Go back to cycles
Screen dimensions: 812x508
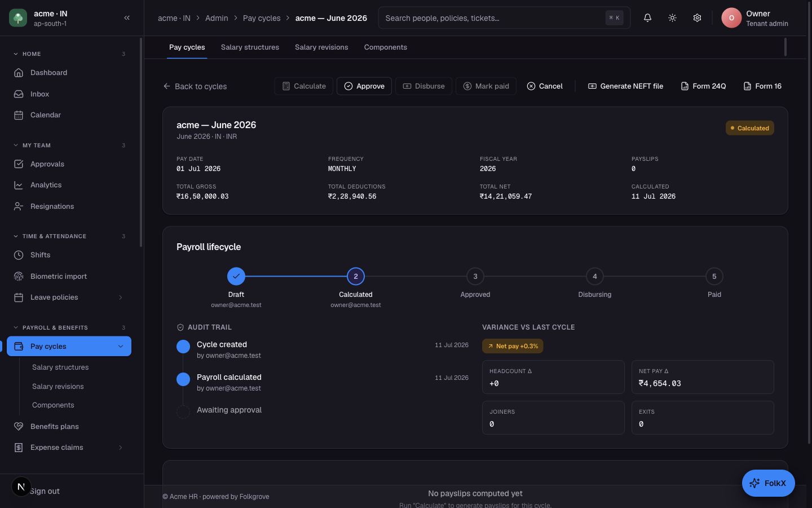click(x=195, y=86)
